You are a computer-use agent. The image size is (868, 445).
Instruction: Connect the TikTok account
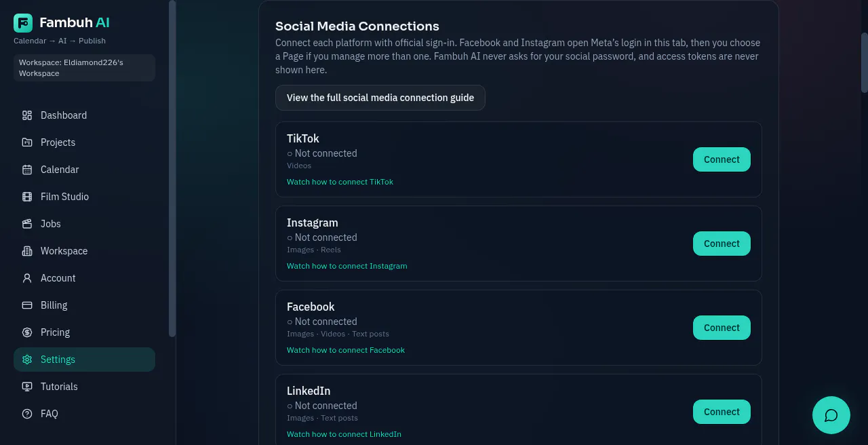(x=722, y=159)
